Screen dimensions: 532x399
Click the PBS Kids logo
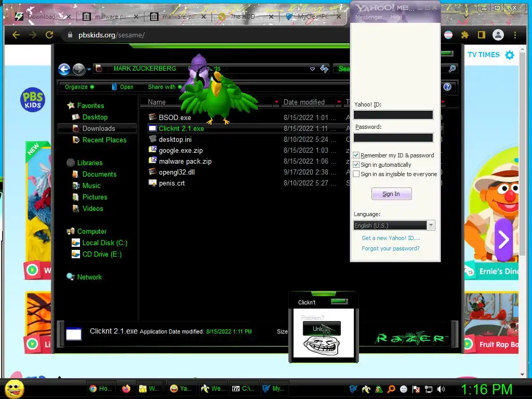click(33, 100)
